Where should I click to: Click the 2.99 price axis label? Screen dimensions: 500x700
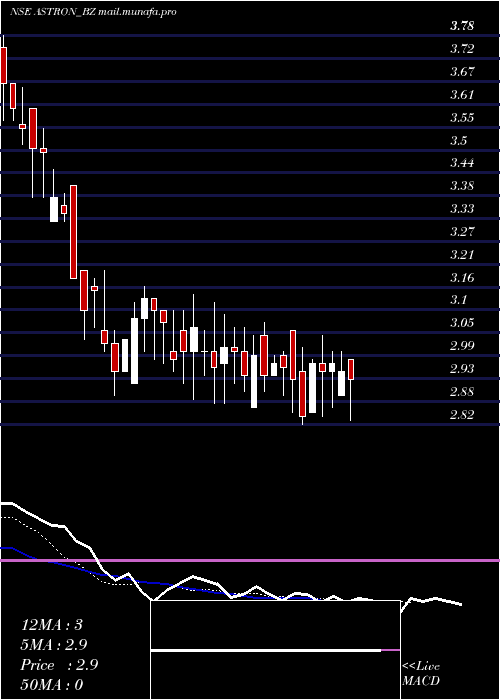[462, 346]
